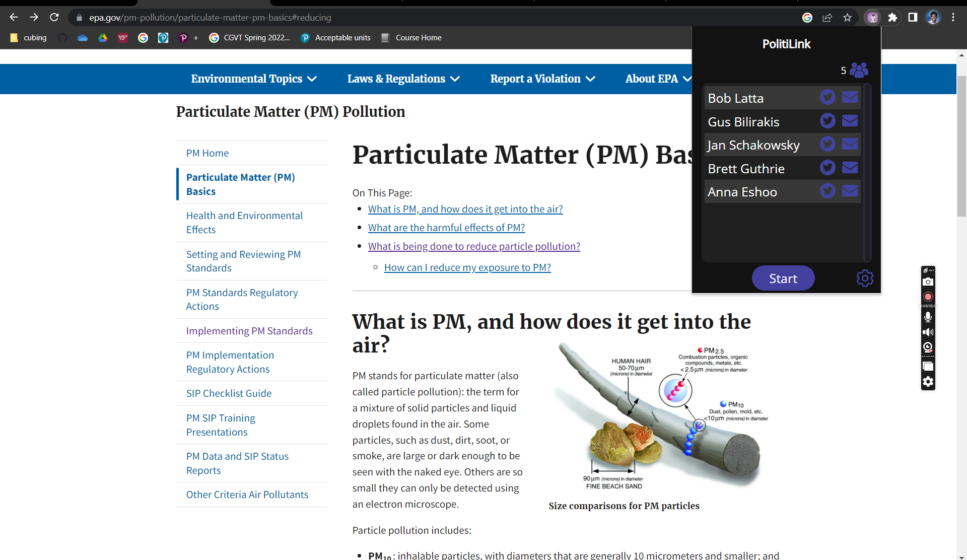Click Anna Eshoo's email envelope icon
This screenshot has width=967, height=560.
(x=850, y=191)
